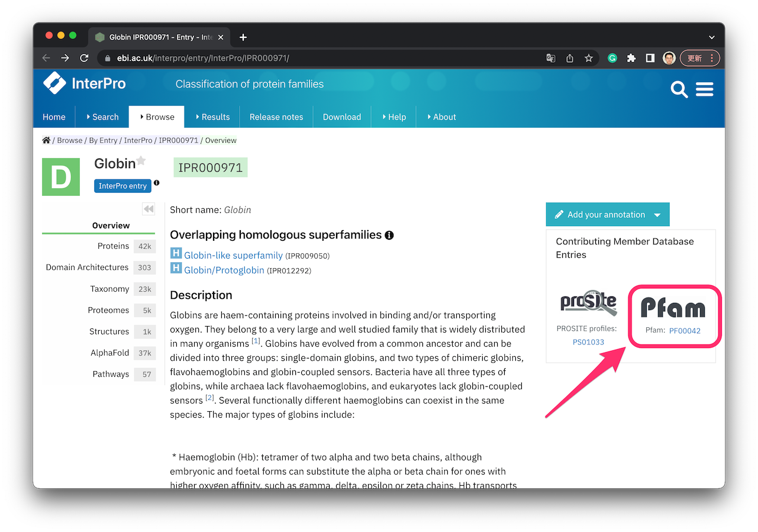Select Proteins in the side menu
The image size is (758, 532).
[113, 246]
